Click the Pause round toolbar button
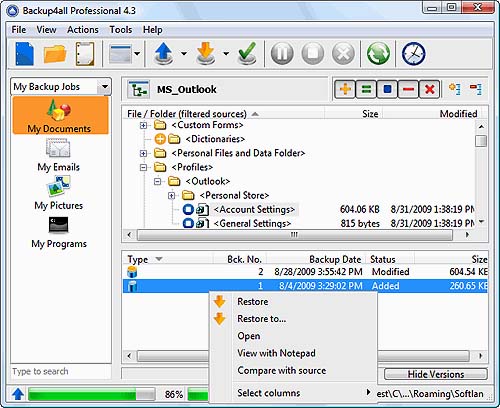 coord(282,53)
